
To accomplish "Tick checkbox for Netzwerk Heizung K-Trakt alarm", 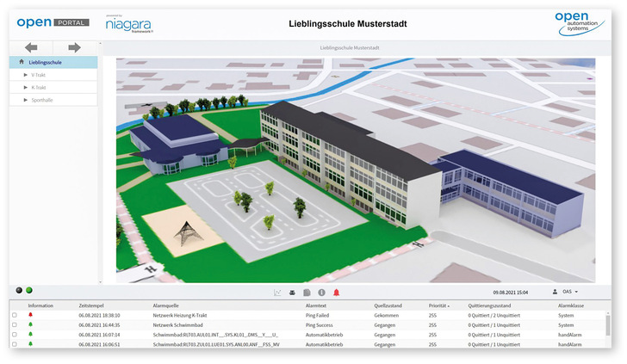I will (14, 316).
